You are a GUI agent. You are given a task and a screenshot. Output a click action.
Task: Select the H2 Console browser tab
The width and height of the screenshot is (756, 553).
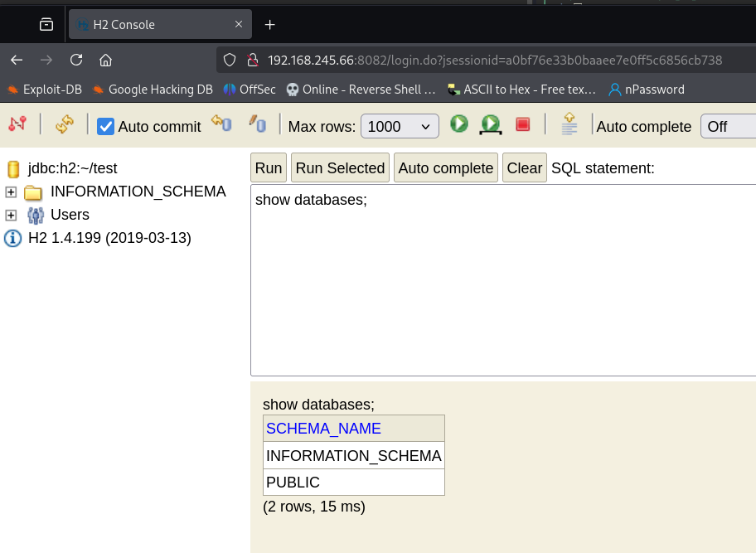coord(160,25)
